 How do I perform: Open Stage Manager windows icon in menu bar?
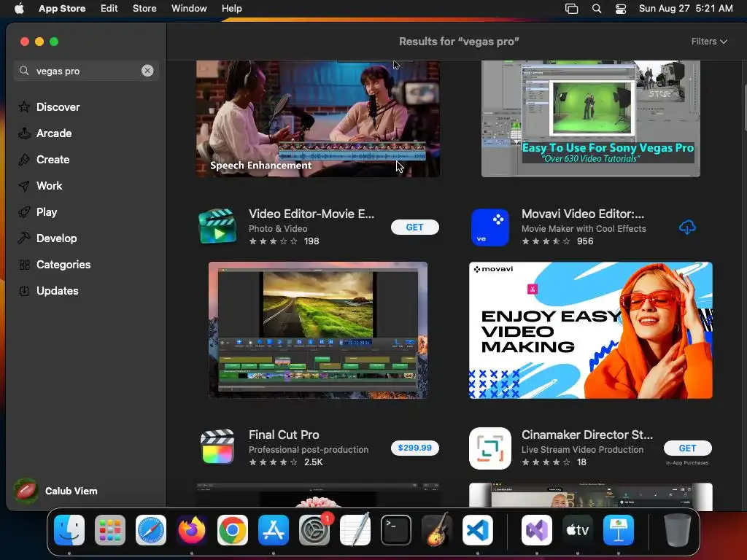tap(571, 8)
